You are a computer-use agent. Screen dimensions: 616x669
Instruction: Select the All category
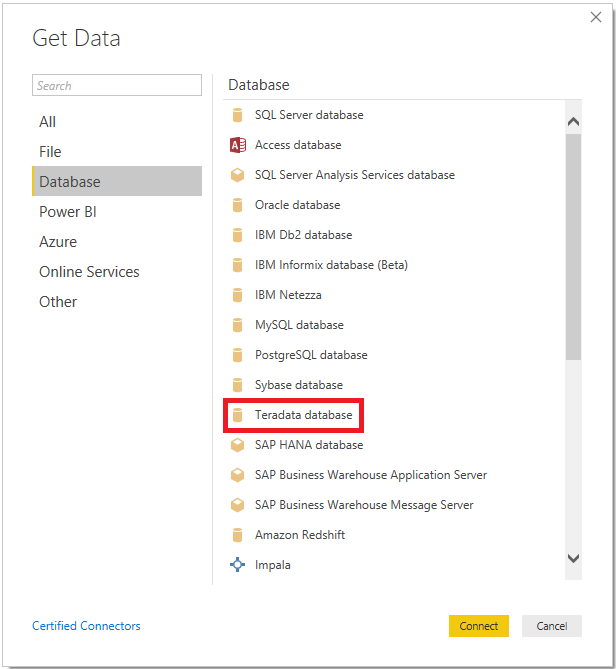tap(117, 122)
